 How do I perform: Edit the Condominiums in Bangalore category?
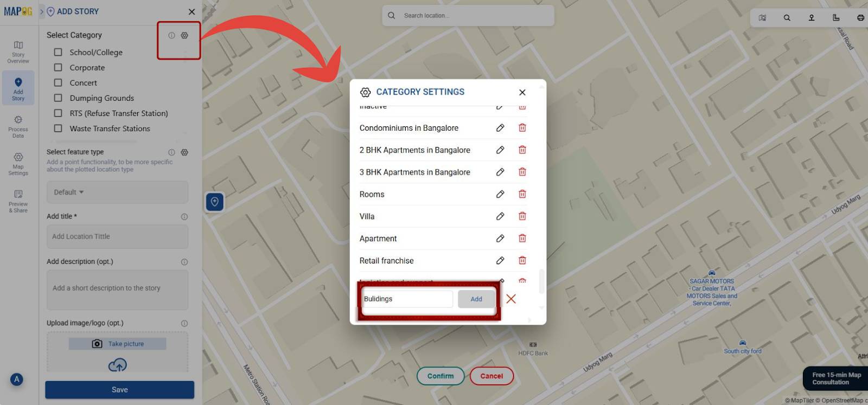tap(500, 128)
